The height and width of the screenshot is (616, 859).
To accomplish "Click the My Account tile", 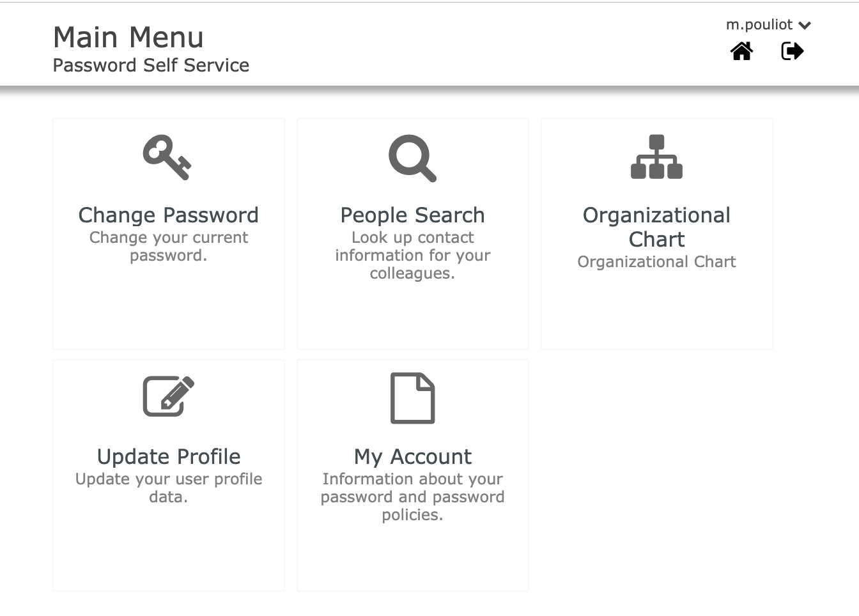I will (412, 474).
